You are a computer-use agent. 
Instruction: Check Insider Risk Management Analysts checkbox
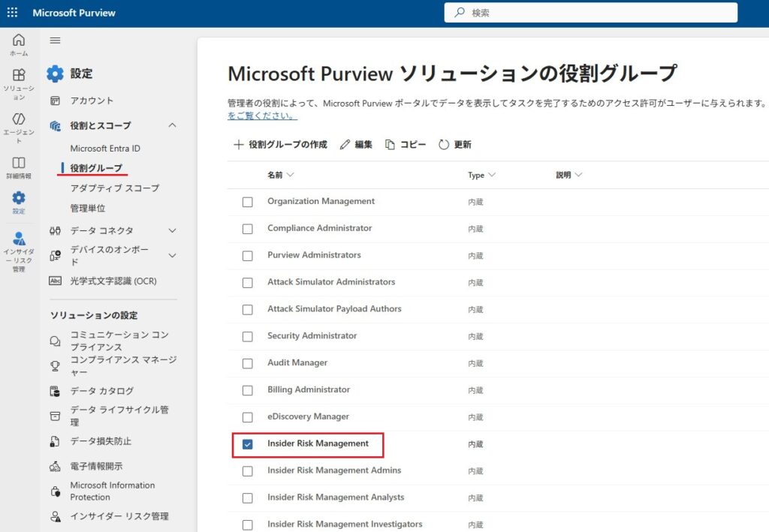tap(248, 498)
